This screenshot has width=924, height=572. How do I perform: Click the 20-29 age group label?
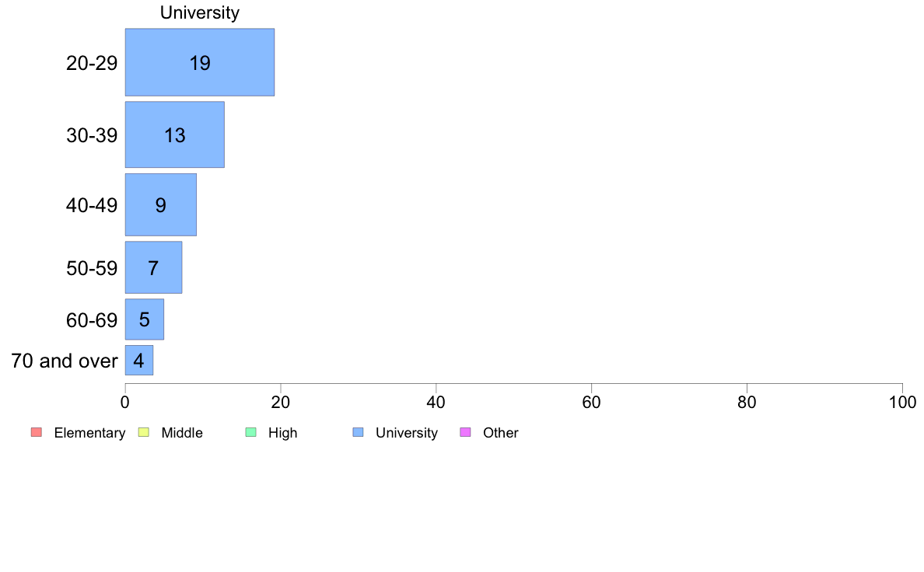92,63
